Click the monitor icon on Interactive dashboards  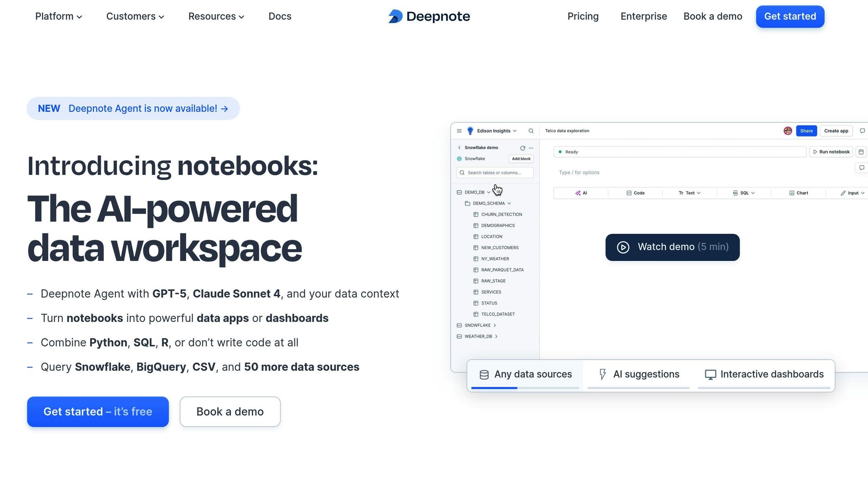coord(710,374)
